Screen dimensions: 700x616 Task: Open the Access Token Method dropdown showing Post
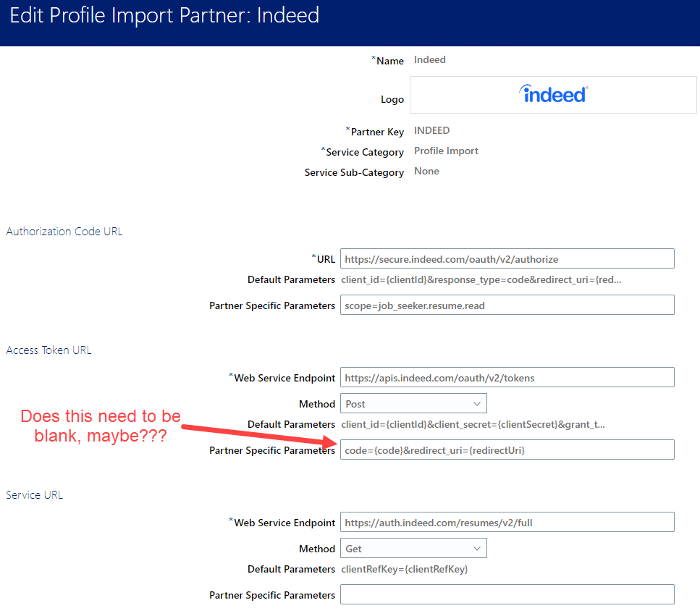click(413, 403)
